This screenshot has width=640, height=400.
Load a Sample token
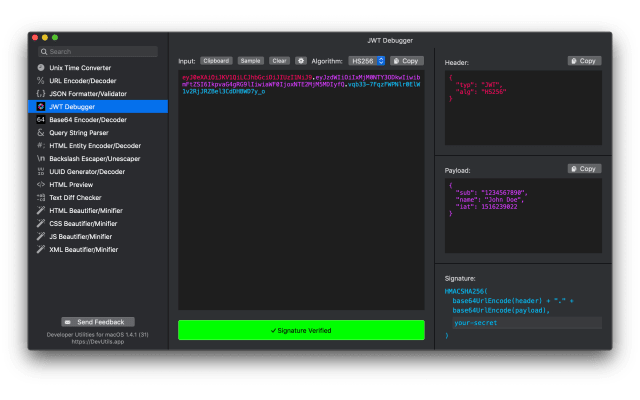[251, 61]
